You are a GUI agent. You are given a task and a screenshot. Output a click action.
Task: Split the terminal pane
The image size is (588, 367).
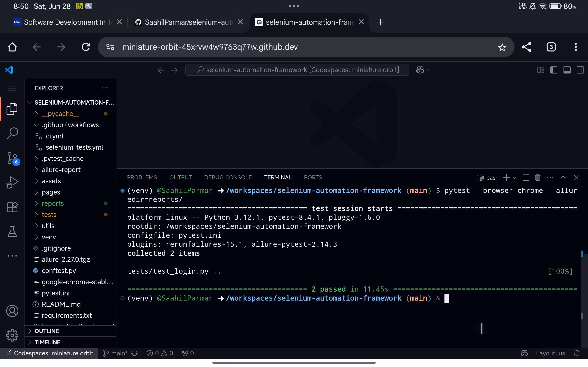click(526, 177)
